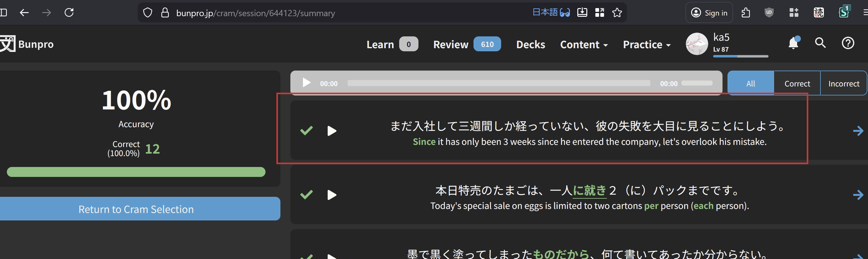The image size is (868, 259).
Task: Show only Incorrect answers
Action: 843,84
